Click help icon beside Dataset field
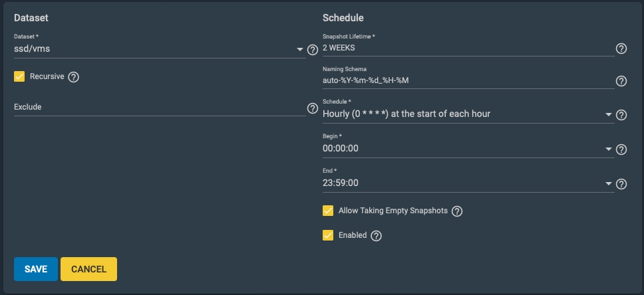Image resolution: width=644 pixels, height=295 pixels. (313, 49)
